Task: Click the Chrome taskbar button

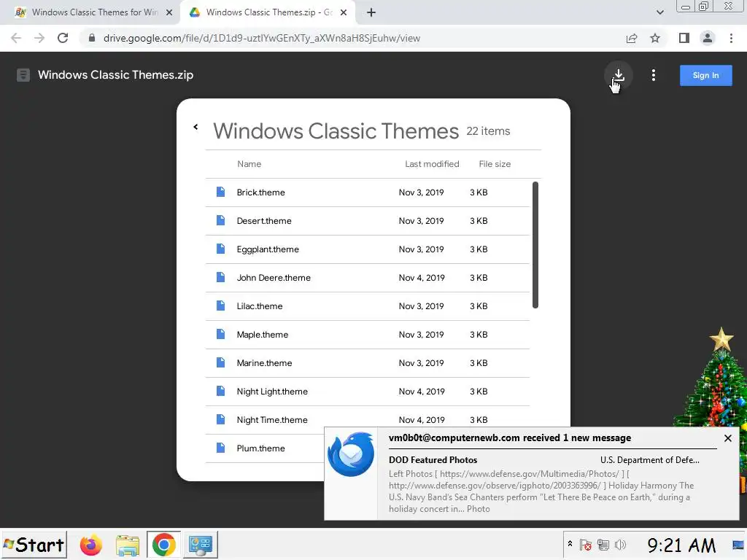Action: pyautogui.click(x=163, y=545)
